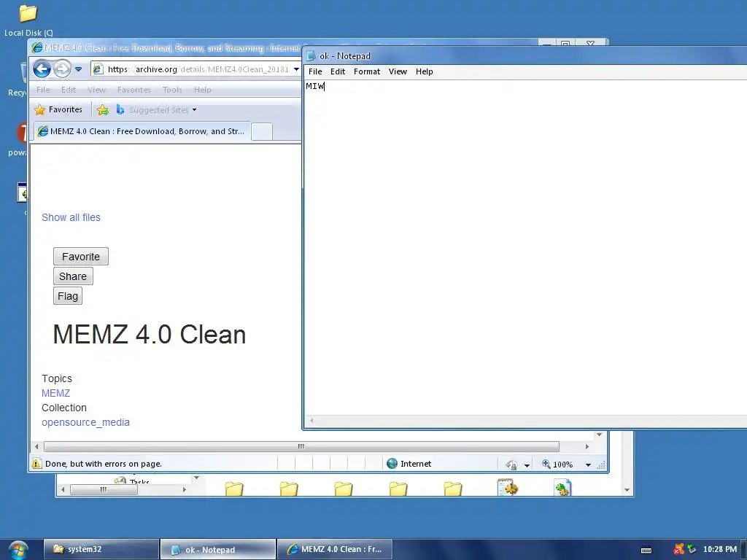Open the MEMZ topic link
747x560 pixels.
click(x=55, y=393)
